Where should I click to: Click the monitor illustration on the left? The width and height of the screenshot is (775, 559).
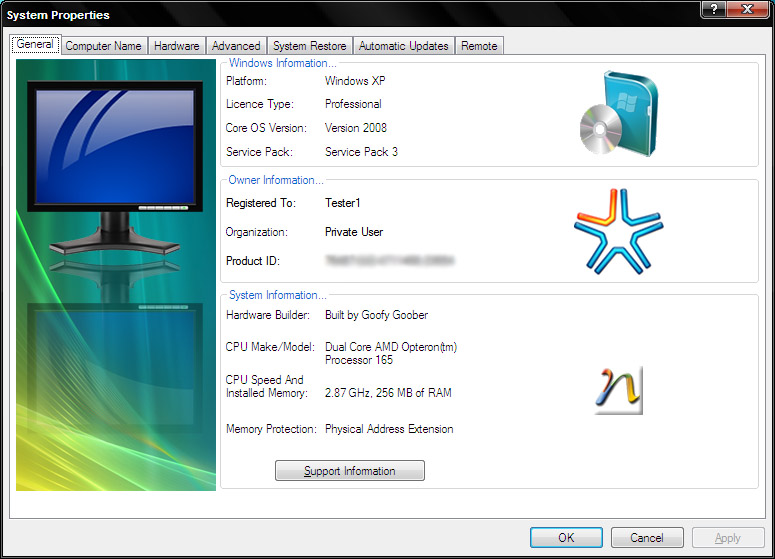(115, 168)
